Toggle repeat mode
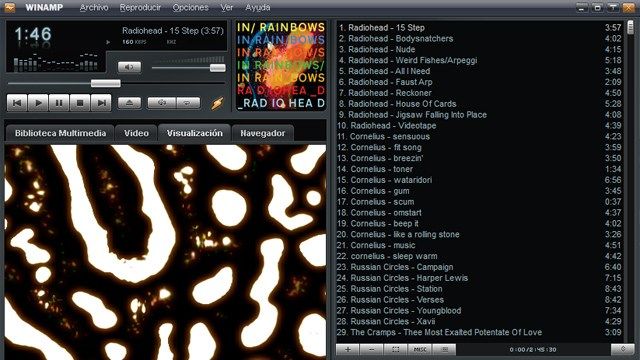 pyautogui.click(x=188, y=102)
